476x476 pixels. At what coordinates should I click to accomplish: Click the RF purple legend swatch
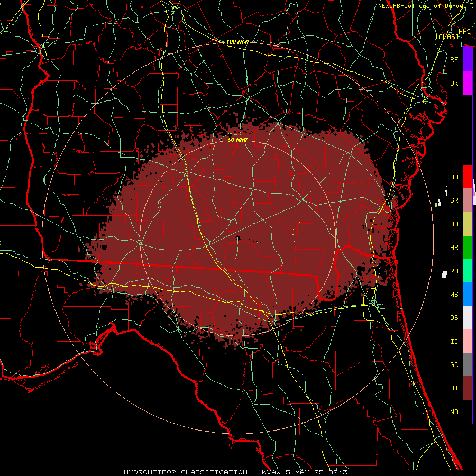(467, 59)
